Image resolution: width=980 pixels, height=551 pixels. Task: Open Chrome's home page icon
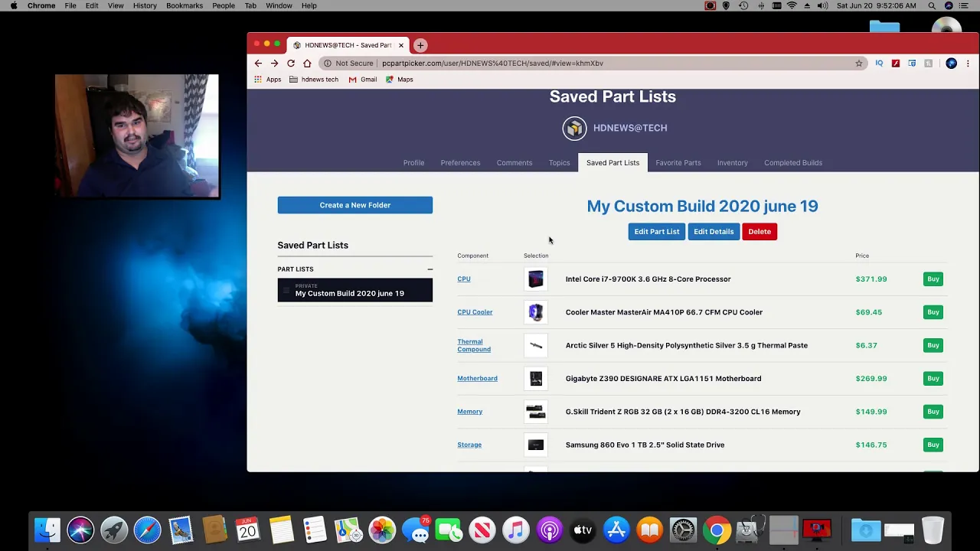pyautogui.click(x=307, y=64)
